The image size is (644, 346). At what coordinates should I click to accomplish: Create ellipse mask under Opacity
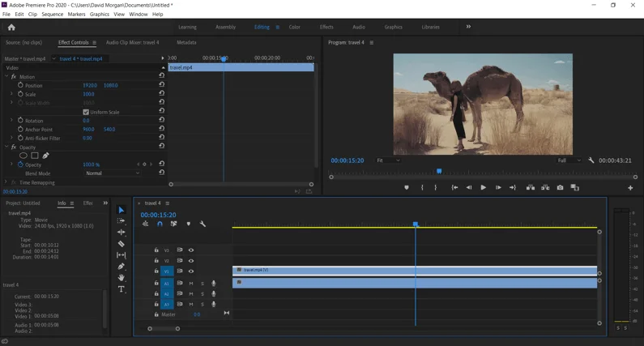pyautogui.click(x=23, y=156)
